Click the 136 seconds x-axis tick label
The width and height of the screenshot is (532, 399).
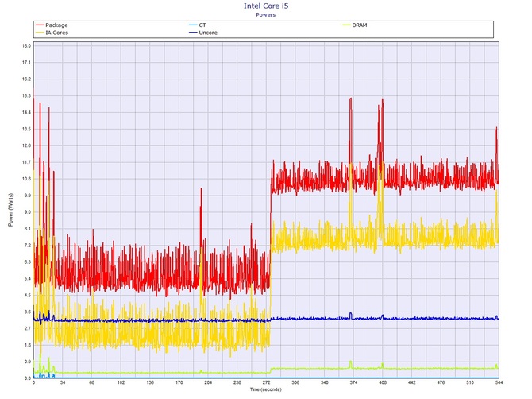(150, 382)
